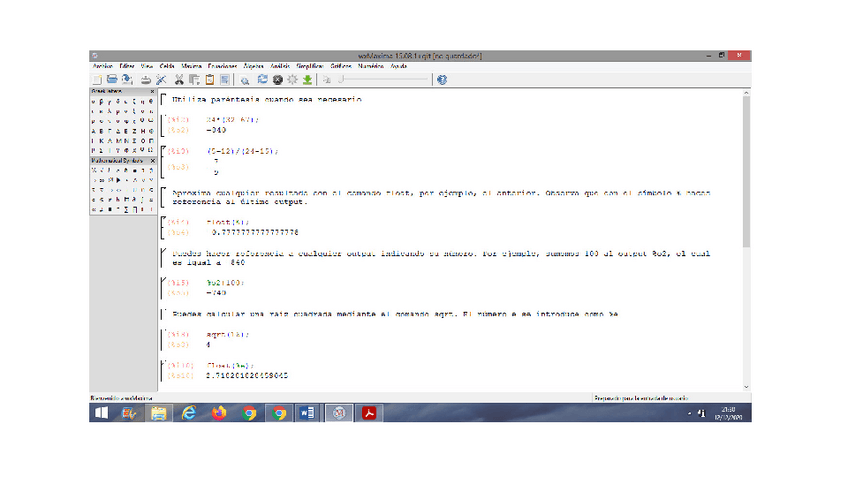The image size is (848, 477).
Task: Click the Open document toolbar icon
Action: tap(112, 80)
